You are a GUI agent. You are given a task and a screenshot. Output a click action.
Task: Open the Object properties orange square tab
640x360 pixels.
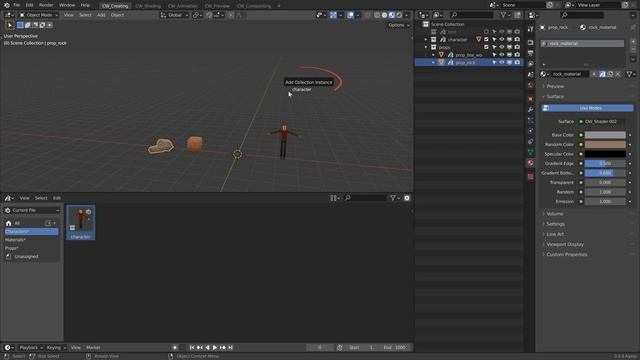point(530,99)
